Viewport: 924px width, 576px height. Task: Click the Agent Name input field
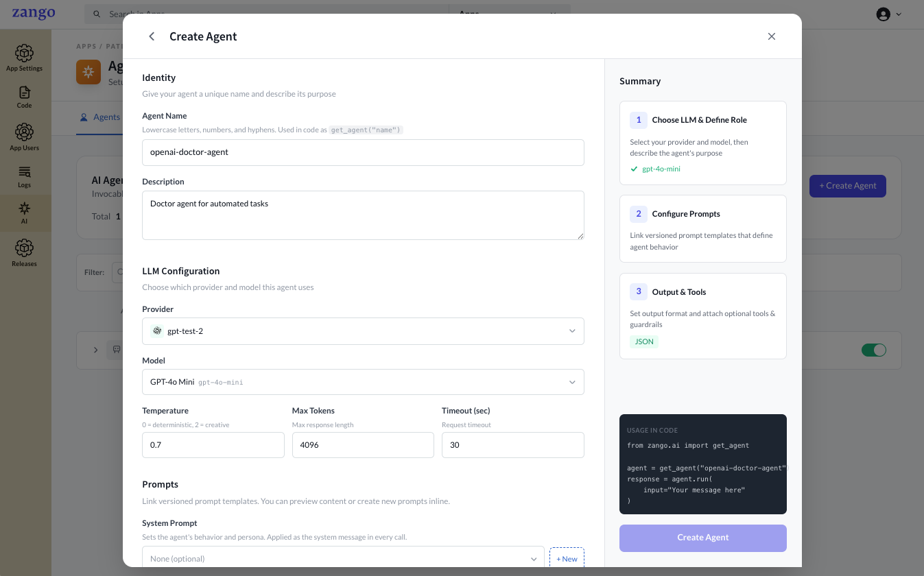click(x=363, y=152)
